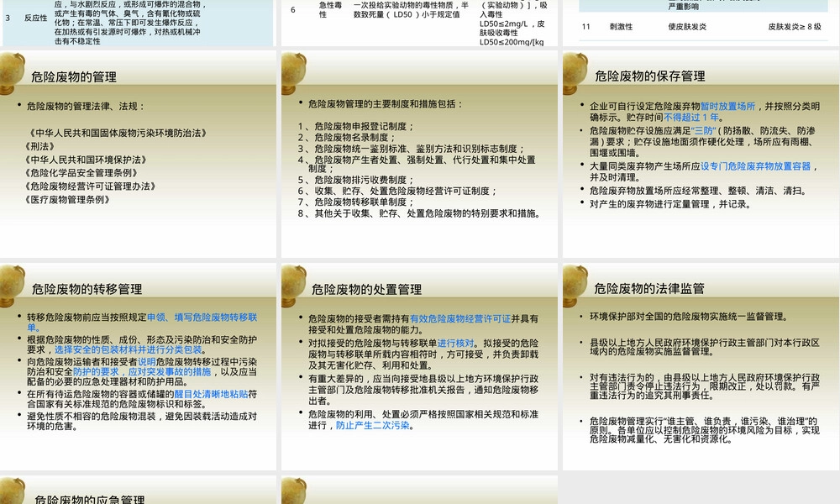Click item 1、危险废物申报登记制度
This screenshot has width=840, height=504.
point(355,126)
